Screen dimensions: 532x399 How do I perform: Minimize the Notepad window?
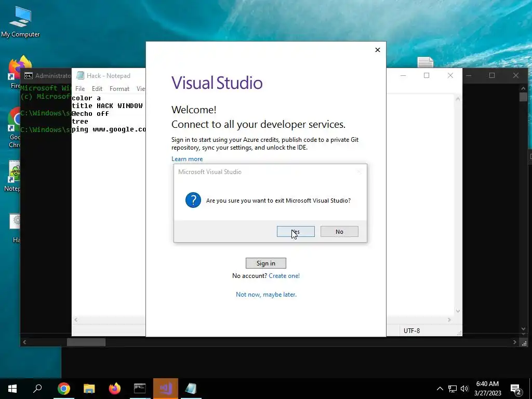(x=403, y=75)
